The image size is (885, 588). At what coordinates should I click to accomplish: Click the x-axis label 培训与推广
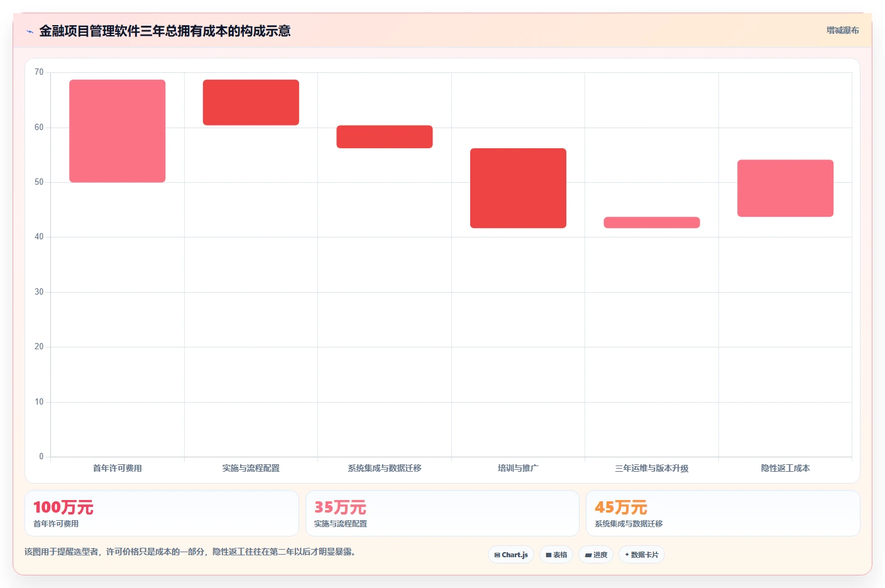click(x=518, y=468)
